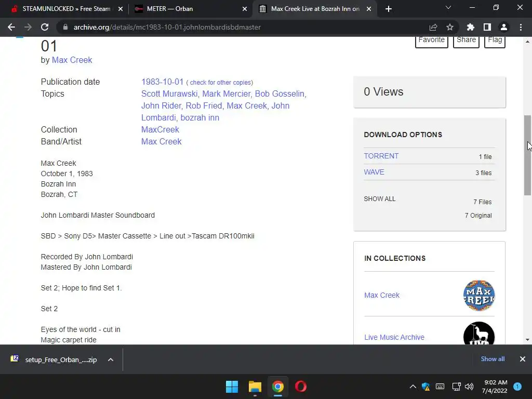Viewport: 532px width, 399px height.
Task: Open Chrome's three-dot menu
Action: 521,27
